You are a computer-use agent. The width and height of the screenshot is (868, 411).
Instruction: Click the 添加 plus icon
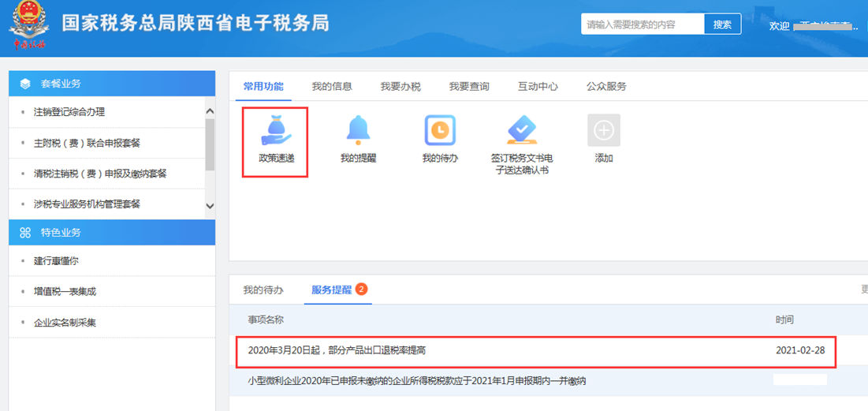point(604,130)
